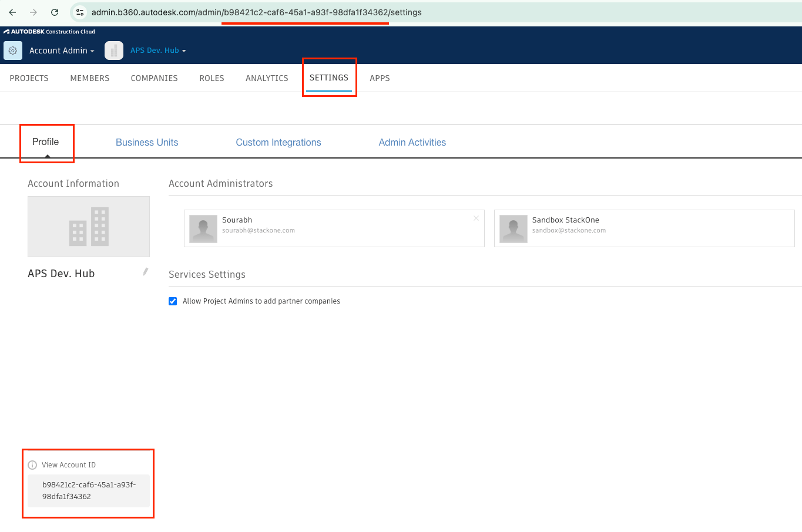Click Sandbox StackOne's avatar picture
Screen dimensions: 802x532
tap(514, 228)
